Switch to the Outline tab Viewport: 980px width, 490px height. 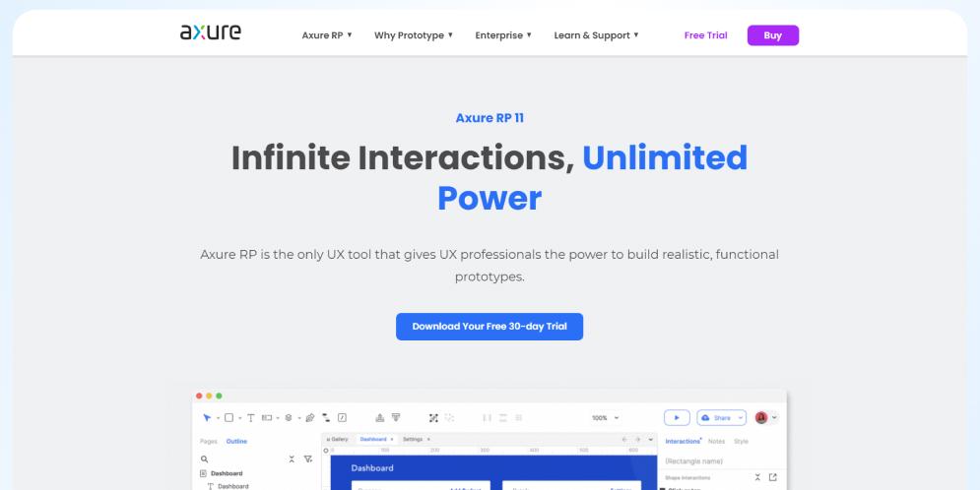click(x=237, y=442)
